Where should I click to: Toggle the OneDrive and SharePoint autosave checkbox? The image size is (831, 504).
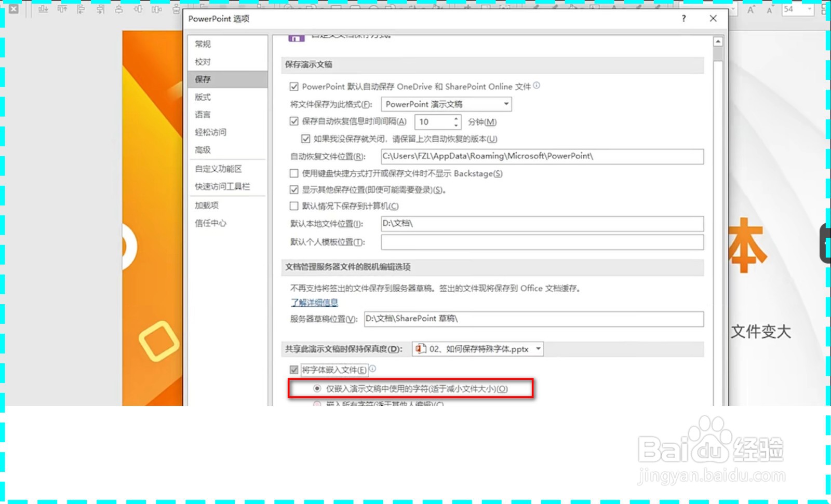coord(294,87)
